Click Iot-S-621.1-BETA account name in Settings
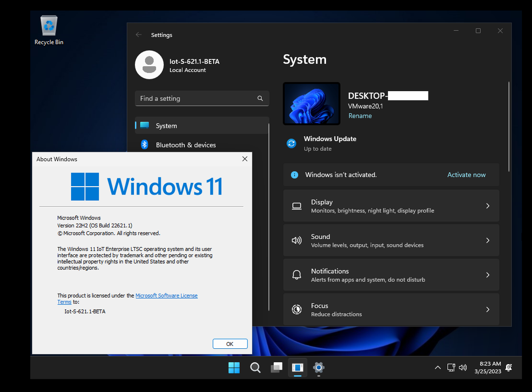This screenshot has height=392, width=532. 194,61
